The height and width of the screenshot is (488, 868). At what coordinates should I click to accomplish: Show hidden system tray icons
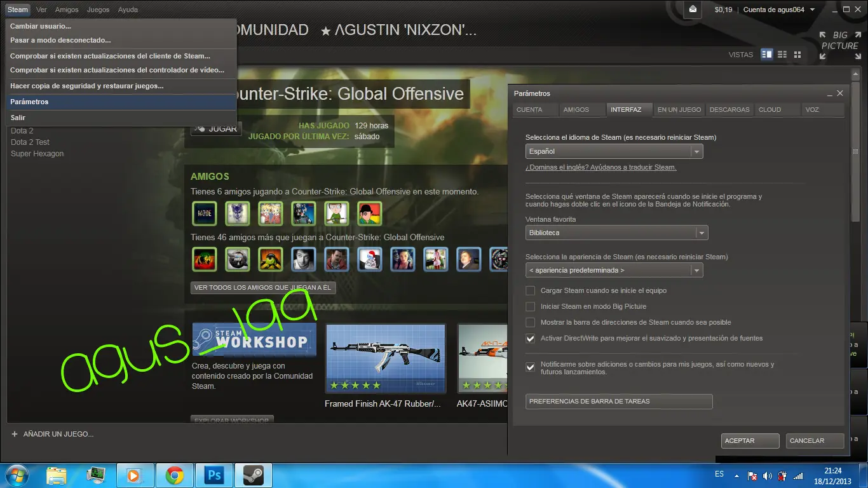coord(736,475)
